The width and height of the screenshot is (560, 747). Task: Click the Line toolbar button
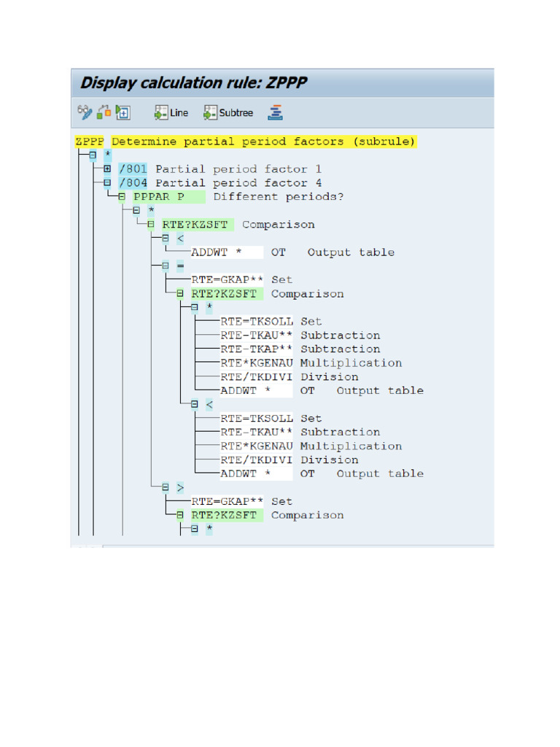171,113
